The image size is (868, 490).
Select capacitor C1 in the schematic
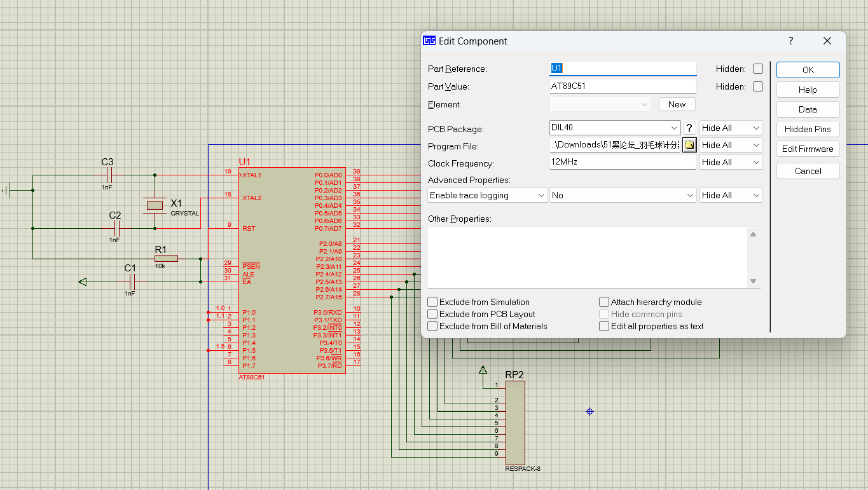[x=131, y=282]
